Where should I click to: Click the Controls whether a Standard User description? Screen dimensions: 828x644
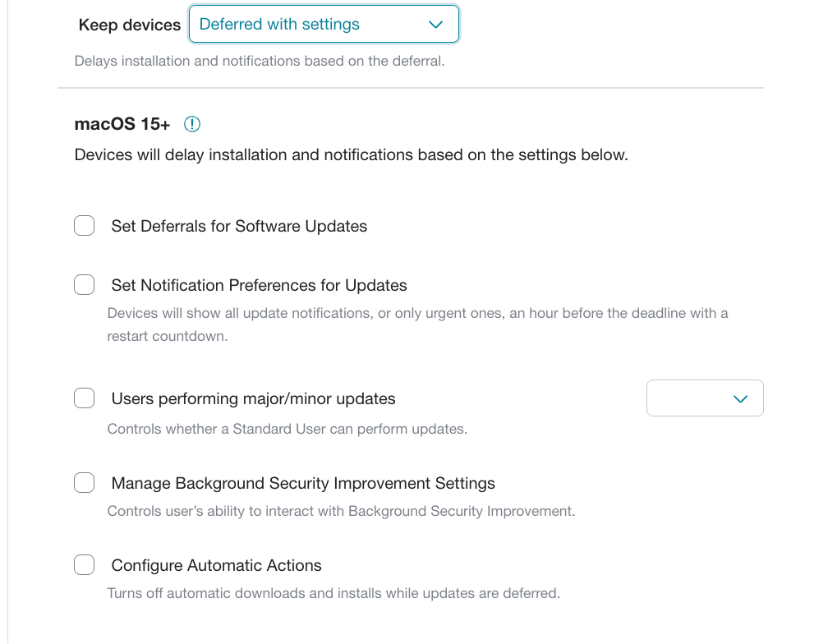pyautogui.click(x=287, y=429)
